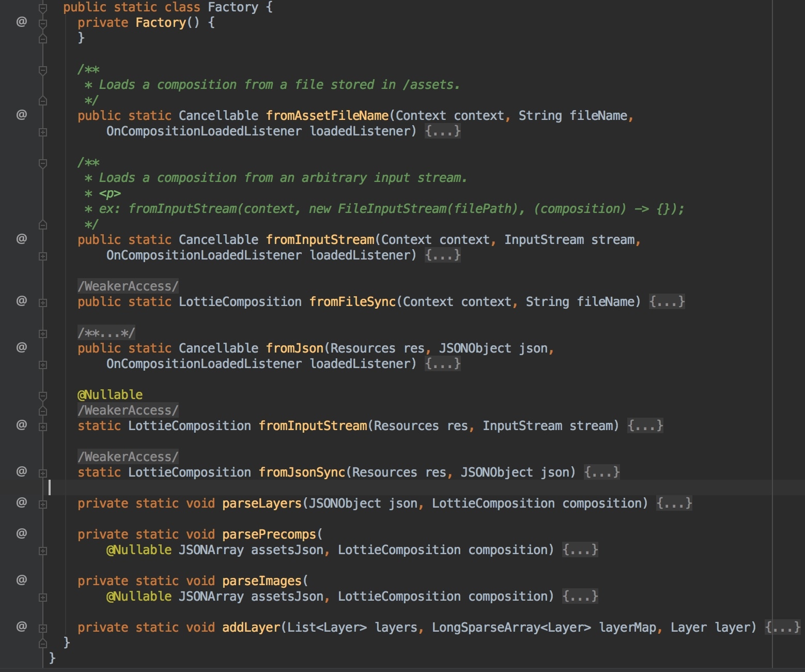
Task: Collapse the Factory class with its fold marker
Action: click(43, 8)
